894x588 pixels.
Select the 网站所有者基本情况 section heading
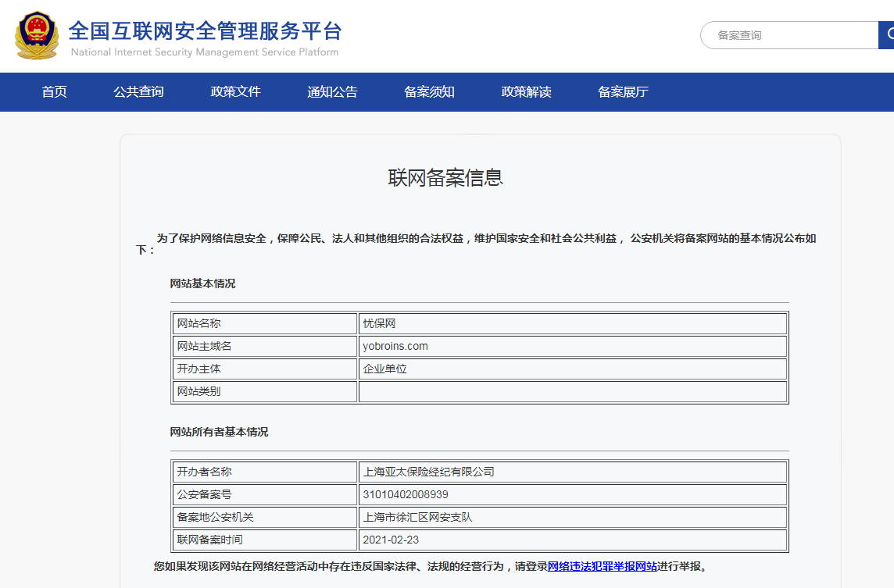point(219,432)
